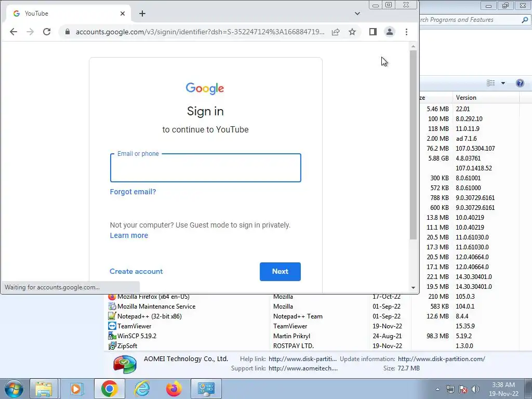The height and width of the screenshot is (399, 532).
Task: Open clock showing 3:38 AM
Action: pos(503,389)
